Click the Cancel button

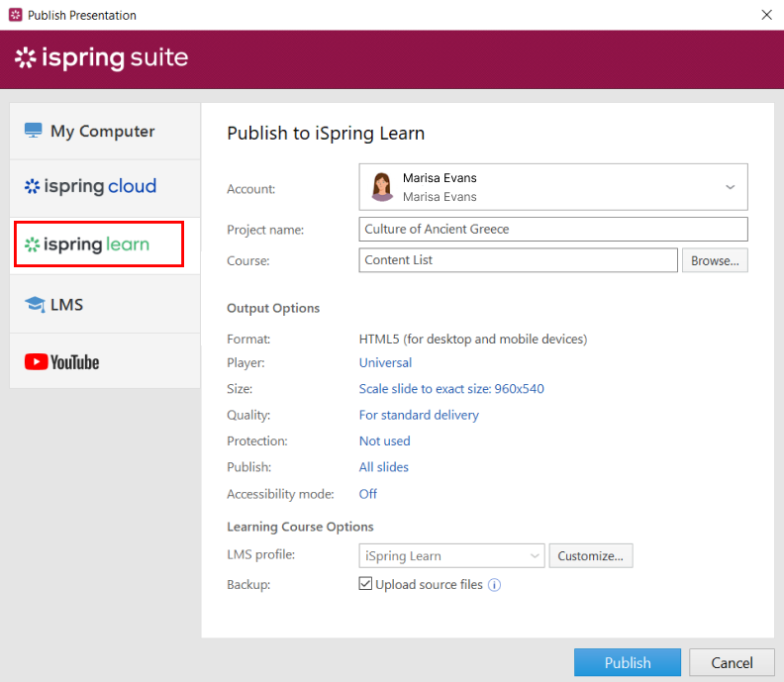pyautogui.click(x=732, y=662)
